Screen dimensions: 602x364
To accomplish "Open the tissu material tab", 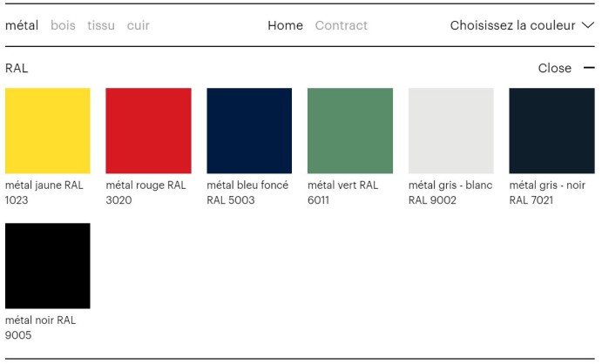I will click(x=101, y=25).
